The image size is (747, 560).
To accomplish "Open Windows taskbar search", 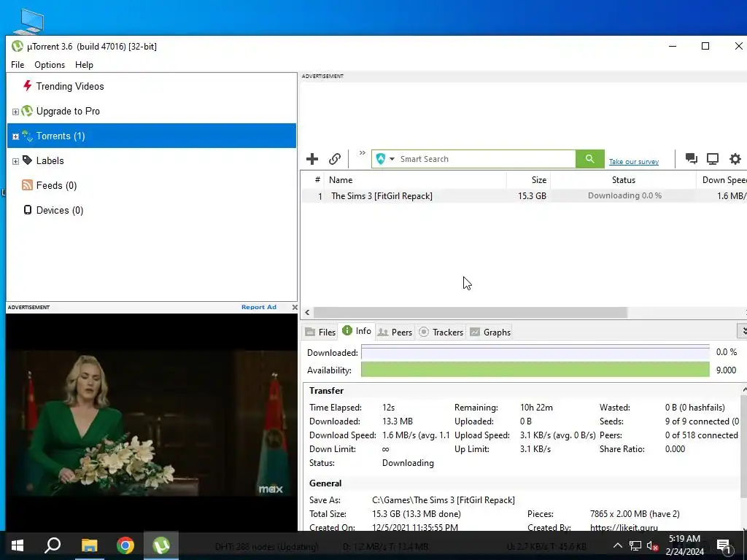I will (53, 545).
